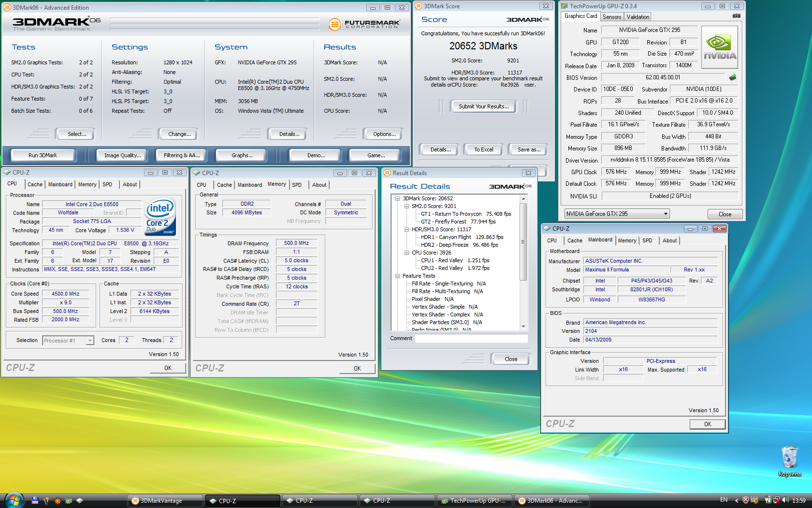Click the floppy disk quick launch icon

(35, 501)
